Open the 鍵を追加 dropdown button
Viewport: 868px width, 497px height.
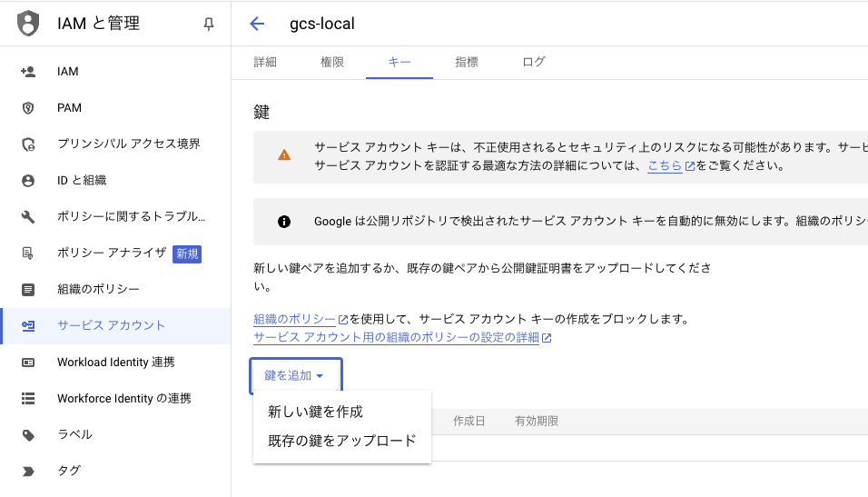click(296, 375)
